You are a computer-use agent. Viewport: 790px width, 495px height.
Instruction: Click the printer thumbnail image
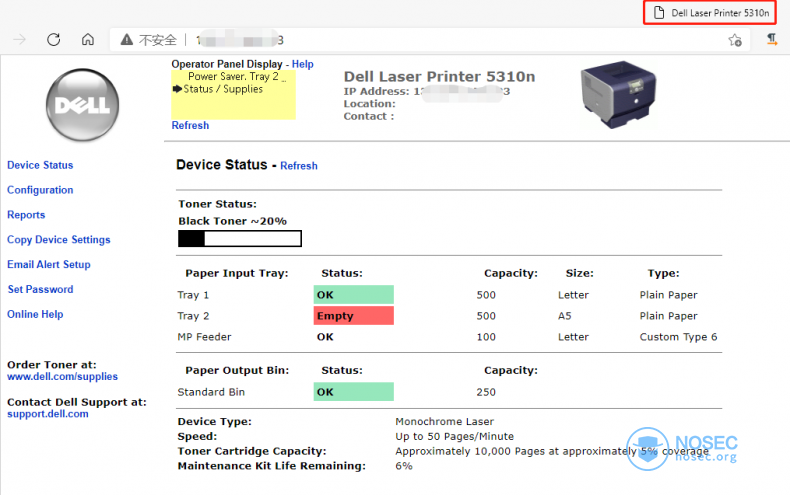[x=618, y=95]
